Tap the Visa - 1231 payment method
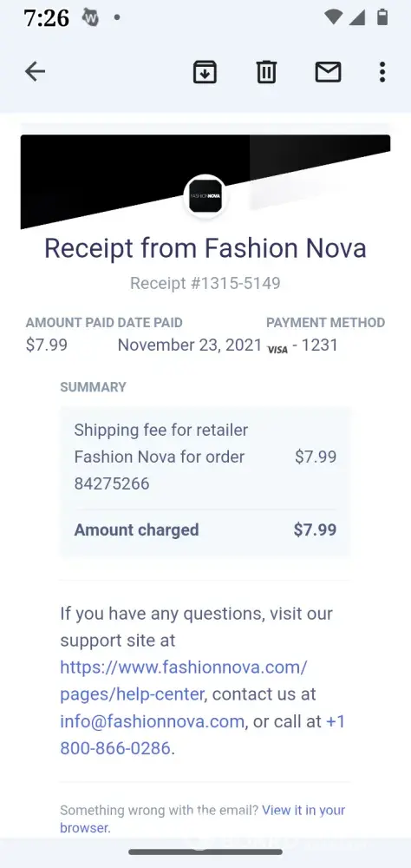 [x=303, y=345]
